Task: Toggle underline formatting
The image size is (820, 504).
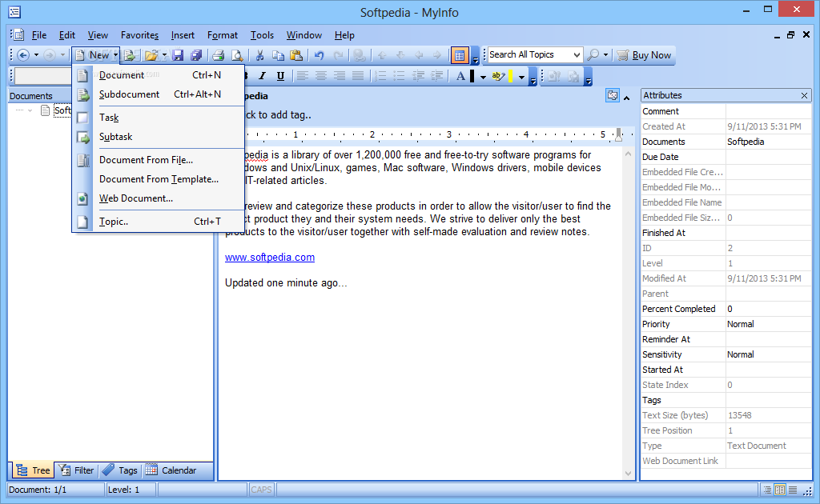Action: coord(280,76)
